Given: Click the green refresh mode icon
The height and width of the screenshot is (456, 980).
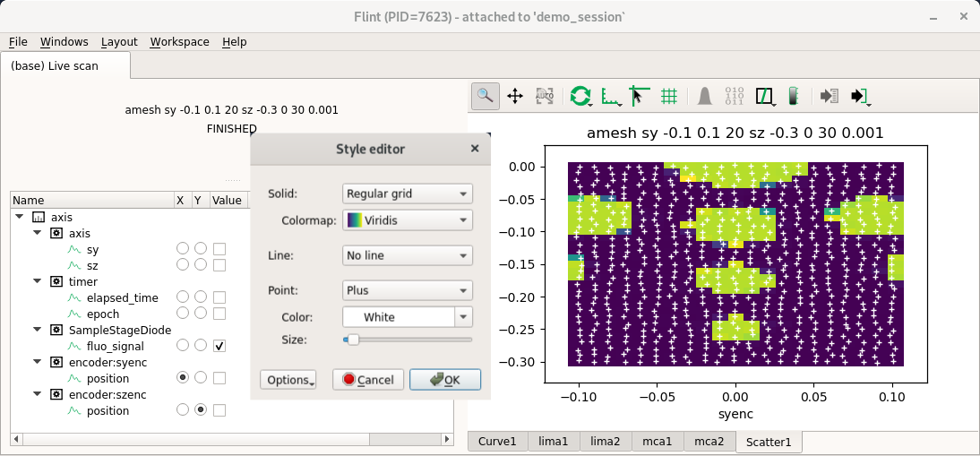Looking at the screenshot, I should tap(580, 96).
